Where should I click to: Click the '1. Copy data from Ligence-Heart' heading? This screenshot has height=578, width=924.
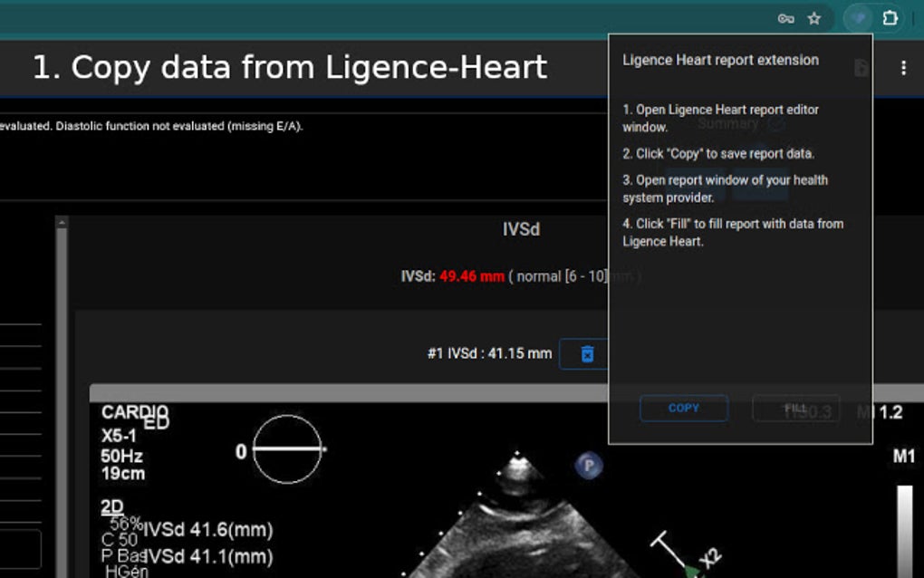coord(290,67)
